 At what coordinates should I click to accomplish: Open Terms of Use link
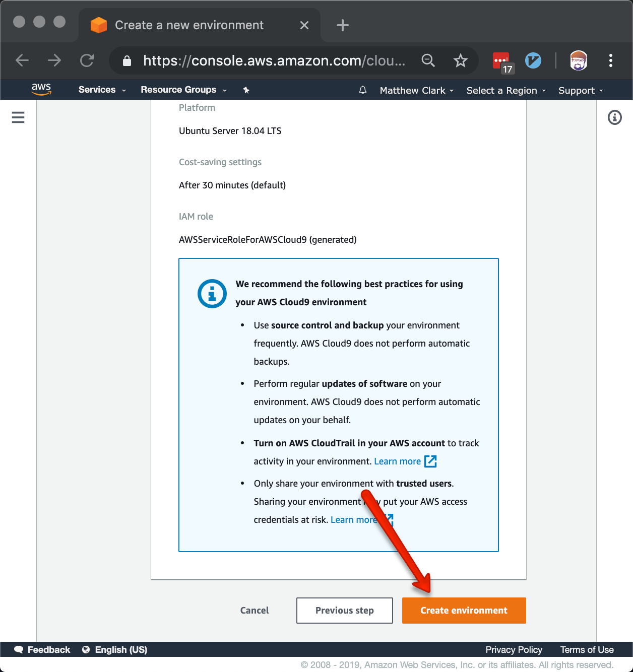pos(587,650)
